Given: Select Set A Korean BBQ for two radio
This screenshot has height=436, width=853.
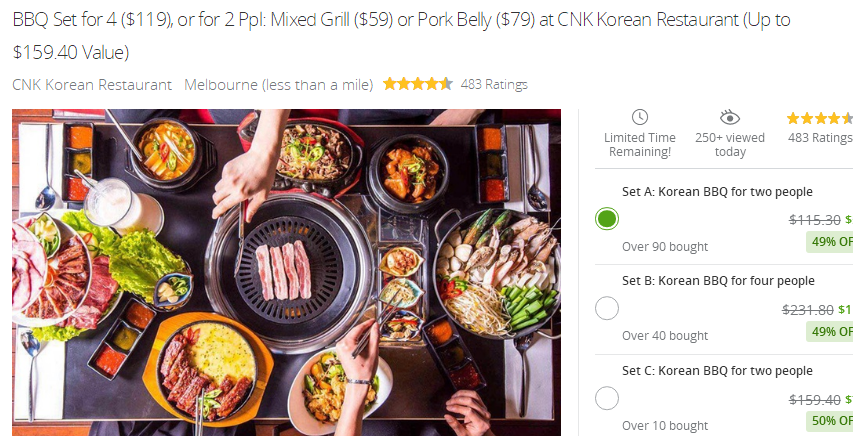Looking at the screenshot, I should [607, 219].
